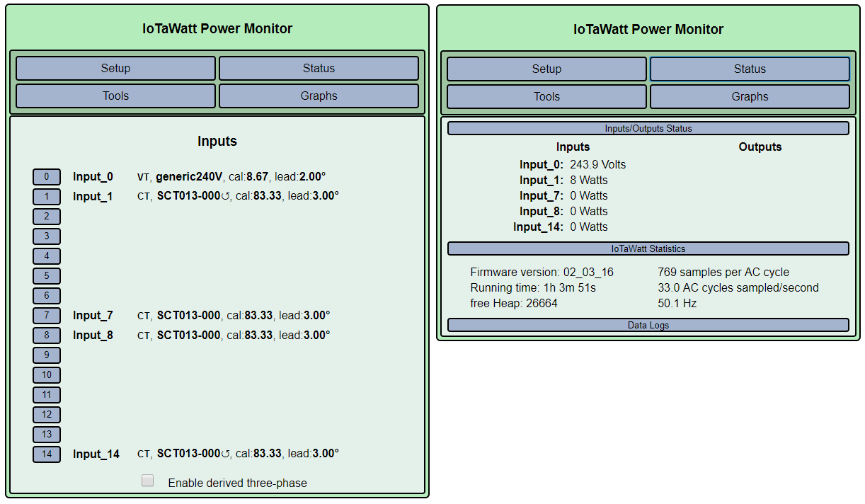Configure unused input channel 4
Image resolution: width=865 pixels, height=504 pixels.
pyautogui.click(x=47, y=256)
